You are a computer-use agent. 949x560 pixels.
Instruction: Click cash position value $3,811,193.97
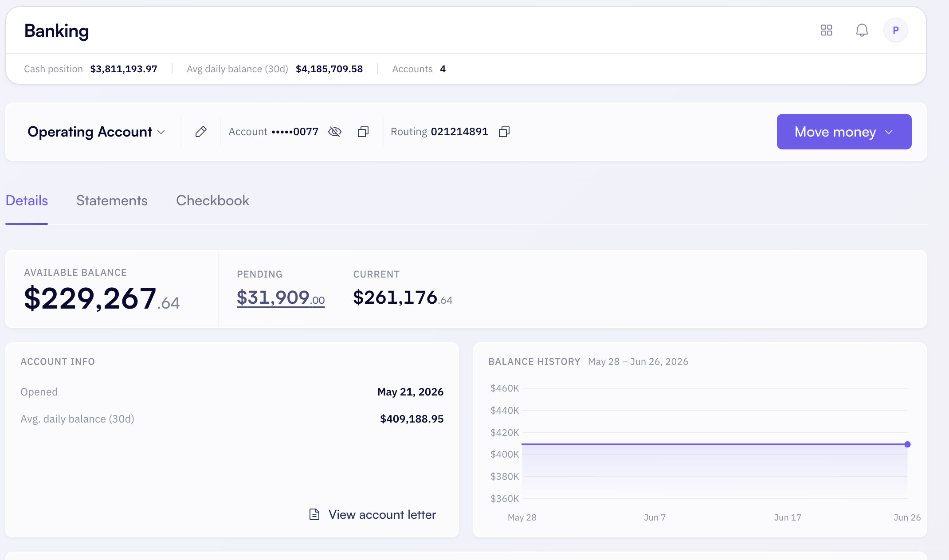pos(124,69)
